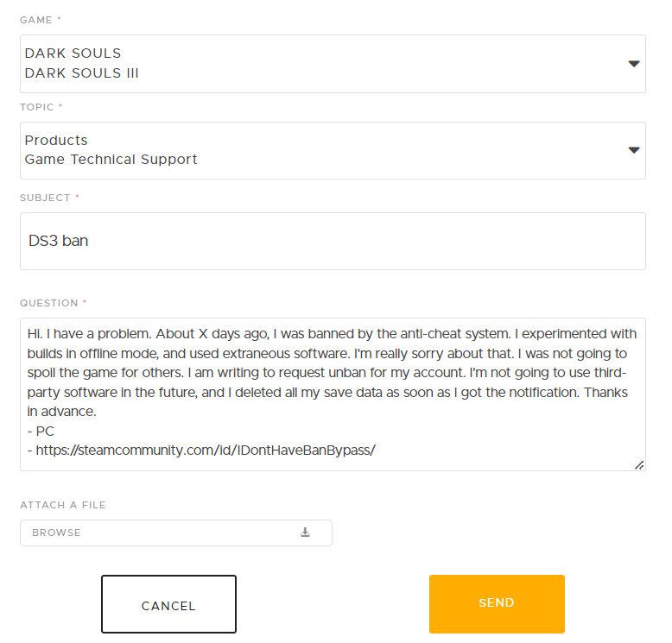The width and height of the screenshot is (672, 643).
Task: Click the upload icon in Browse field
Action: [305, 533]
